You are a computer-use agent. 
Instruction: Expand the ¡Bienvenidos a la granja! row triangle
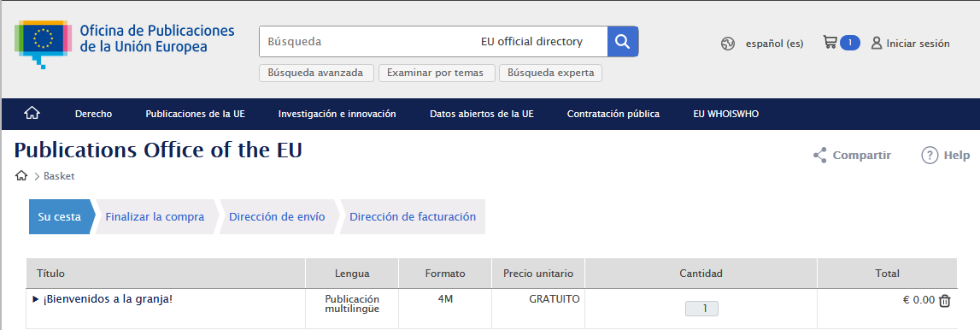tap(36, 298)
